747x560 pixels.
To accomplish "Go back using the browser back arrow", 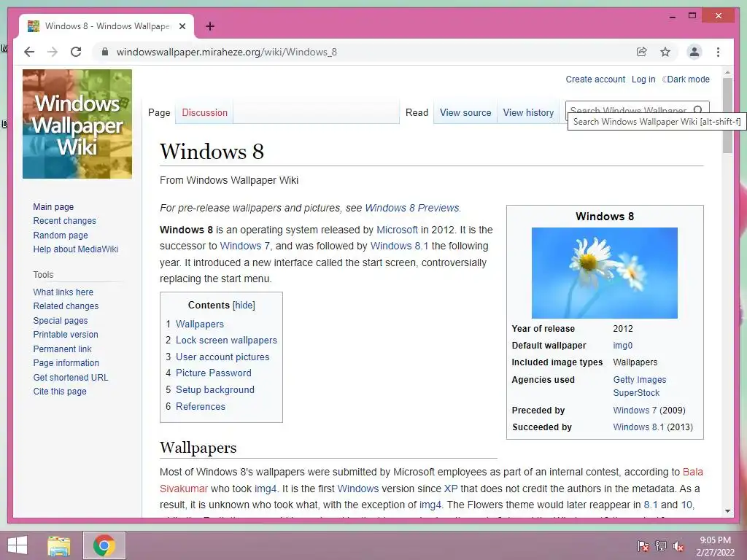I will (29, 52).
